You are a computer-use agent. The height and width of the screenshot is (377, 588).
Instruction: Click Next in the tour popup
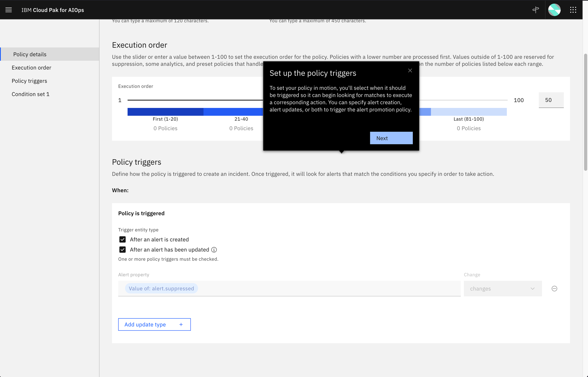click(x=391, y=138)
